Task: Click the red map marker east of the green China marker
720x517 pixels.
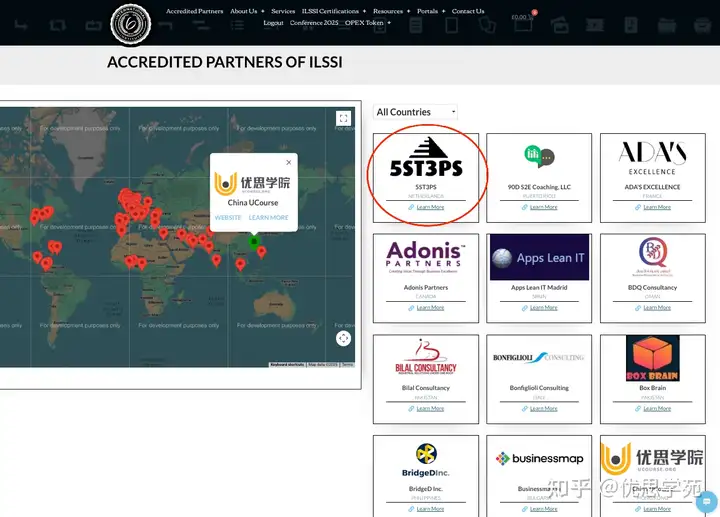Action: click(x=262, y=252)
